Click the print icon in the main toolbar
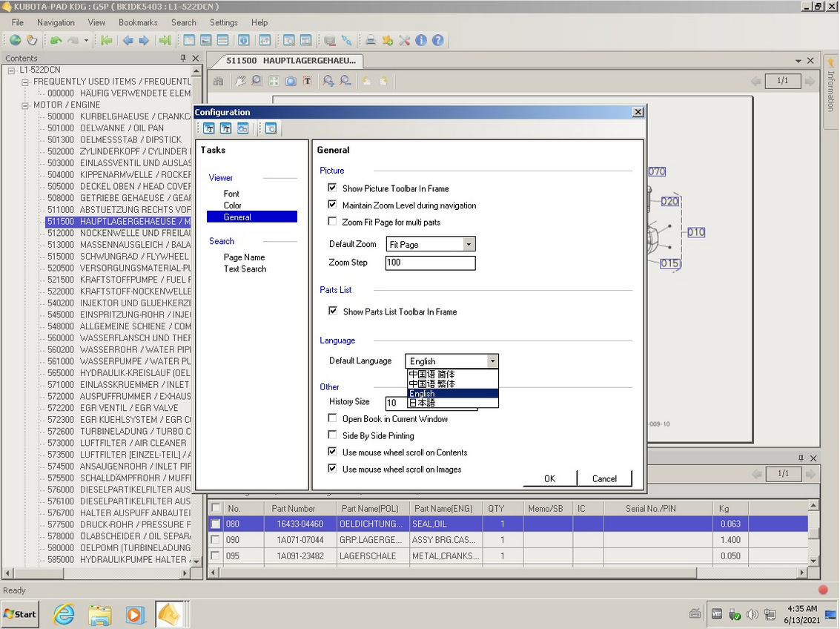 pos(370,40)
